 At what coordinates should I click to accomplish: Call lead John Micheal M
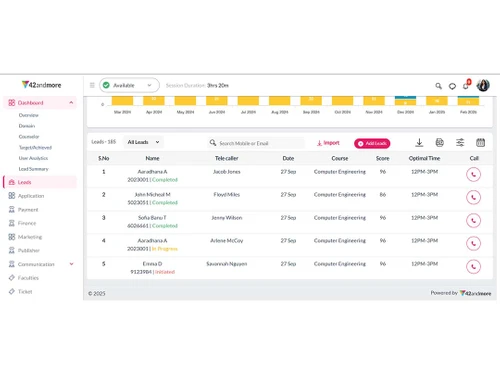point(473,197)
